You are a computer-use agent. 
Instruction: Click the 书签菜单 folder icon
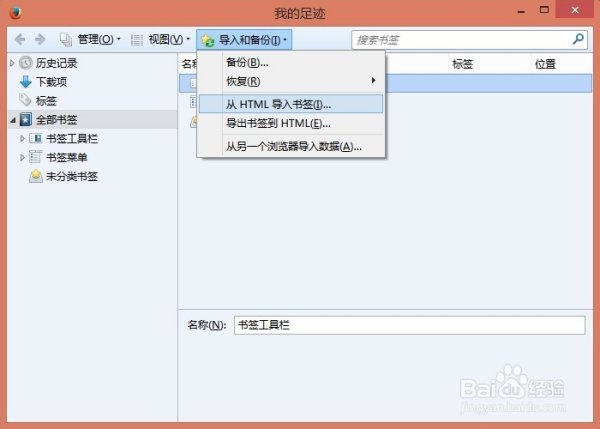pyautogui.click(x=36, y=157)
